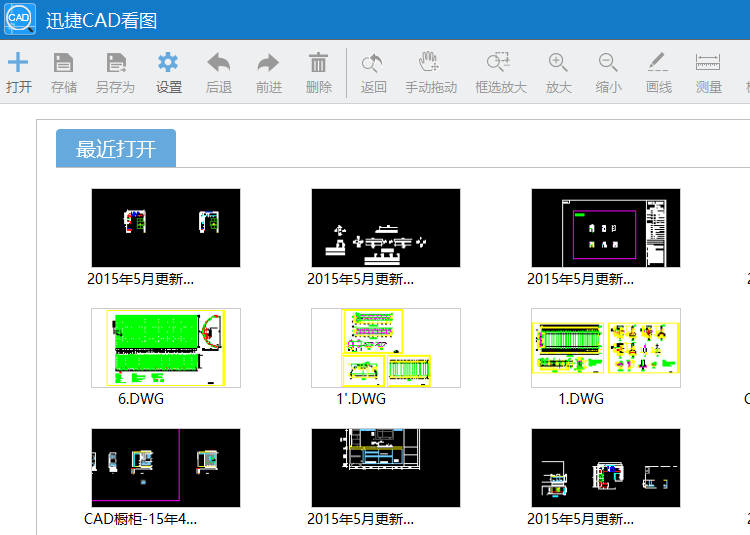Choose the 另存为 save-as icon

pyautogui.click(x=116, y=62)
